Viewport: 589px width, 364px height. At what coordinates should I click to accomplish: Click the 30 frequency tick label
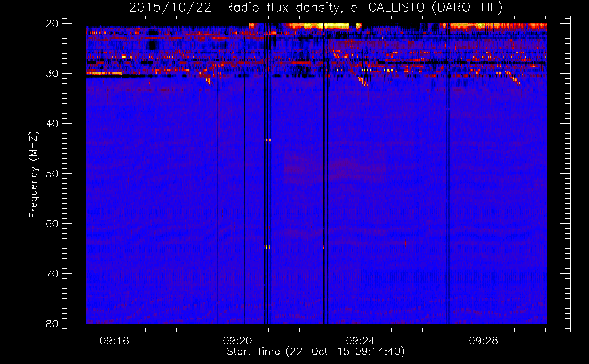tap(52, 74)
